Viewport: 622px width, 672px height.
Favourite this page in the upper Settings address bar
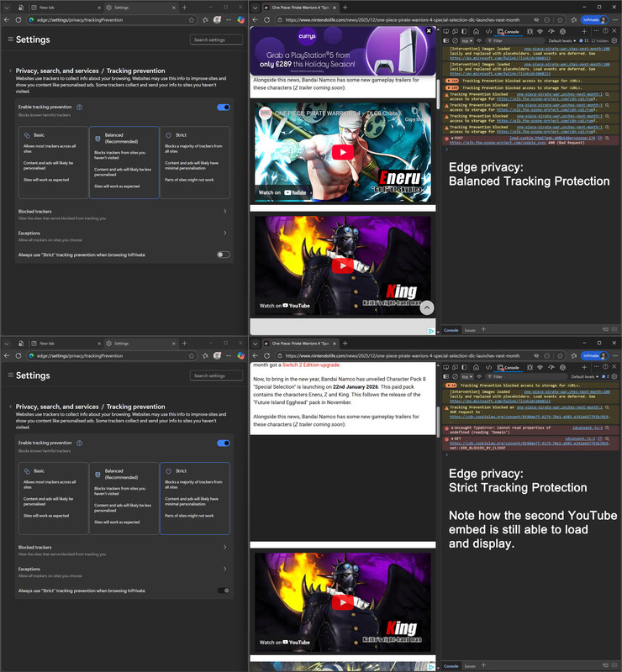[192, 19]
